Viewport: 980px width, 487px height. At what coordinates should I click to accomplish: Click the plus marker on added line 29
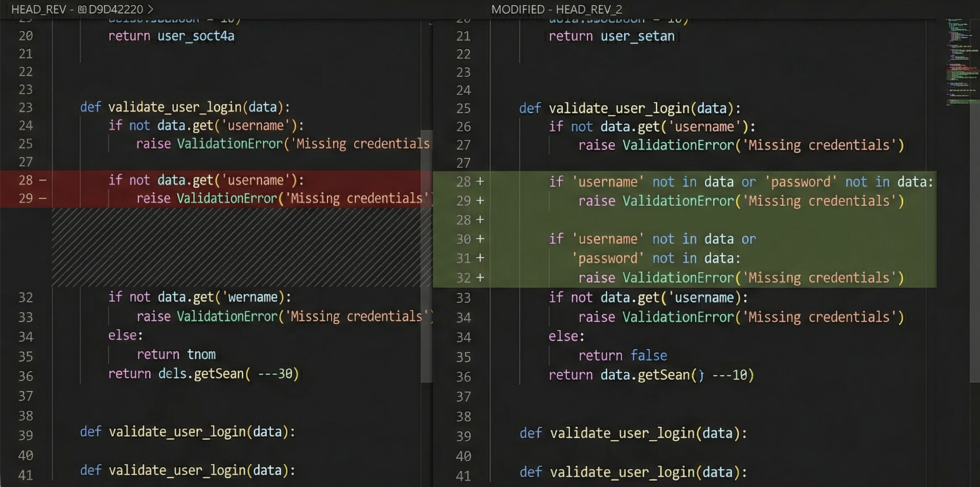[480, 201]
